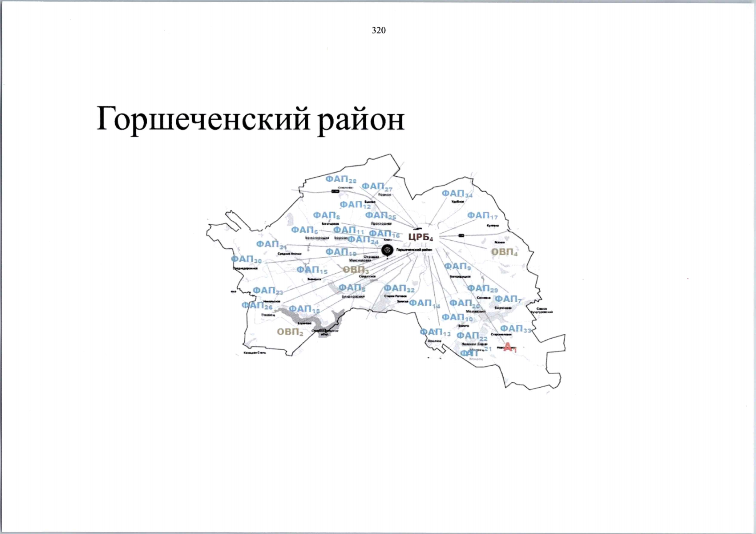The image size is (756, 534).
Task: Click the ОВП2 marker in the southwest
Action: [291, 331]
